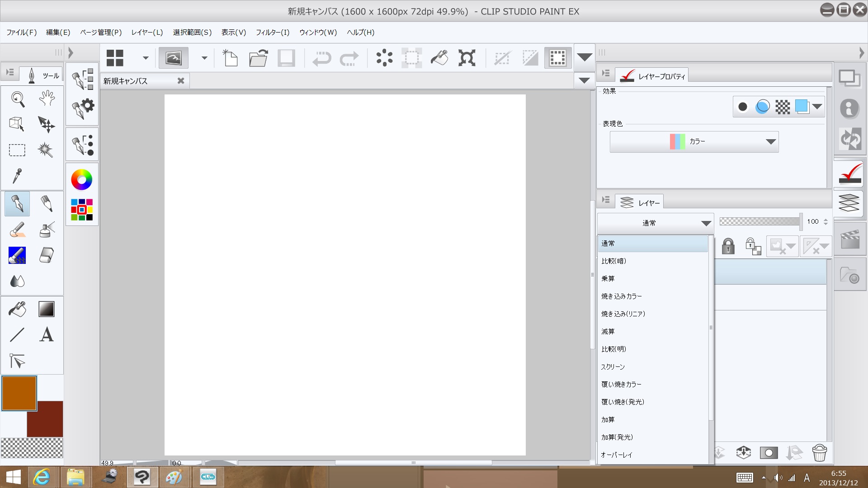Open the フィルター(I) menu
The width and height of the screenshot is (868, 488).
point(272,33)
